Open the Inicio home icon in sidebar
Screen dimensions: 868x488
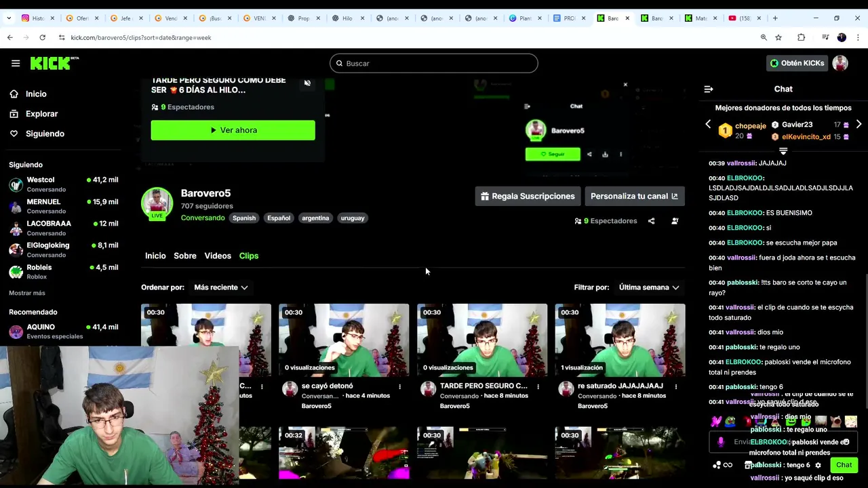(14, 94)
